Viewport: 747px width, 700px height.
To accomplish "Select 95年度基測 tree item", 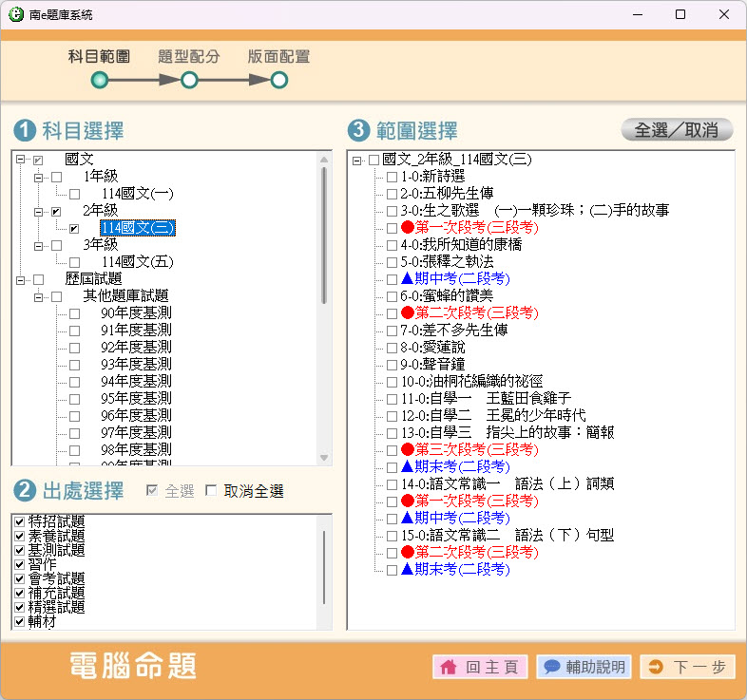I will coord(136,399).
